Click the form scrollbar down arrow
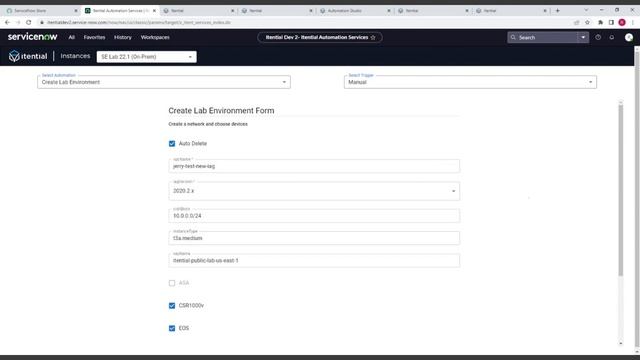This screenshot has height=360, width=640. point(620,343)
